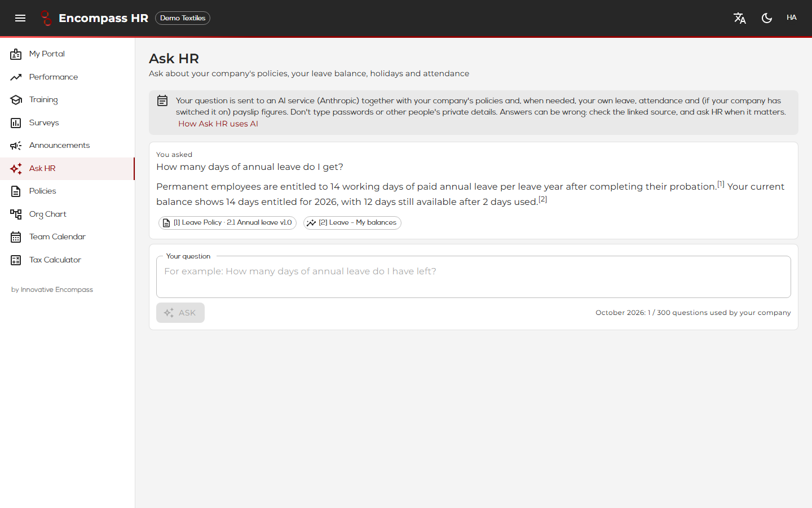
Task: Open the Org Chart page
Action: click(67, 214)
